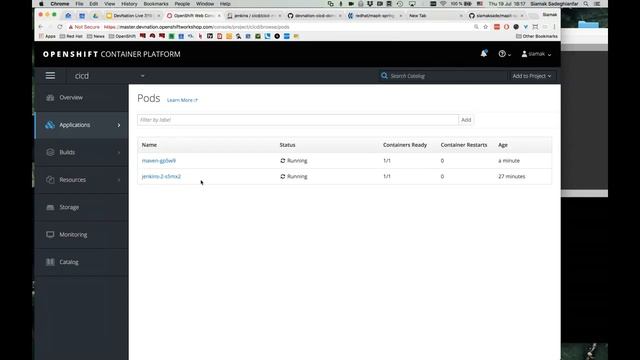Screen dimensions: 640x360
Task: Switch to the siamaksade GitHub tab
Action: 496,16
